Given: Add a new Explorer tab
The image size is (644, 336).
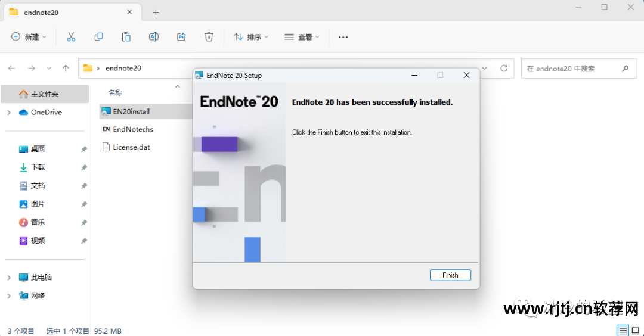Looking at the screenshot, I should pos(156,13).
